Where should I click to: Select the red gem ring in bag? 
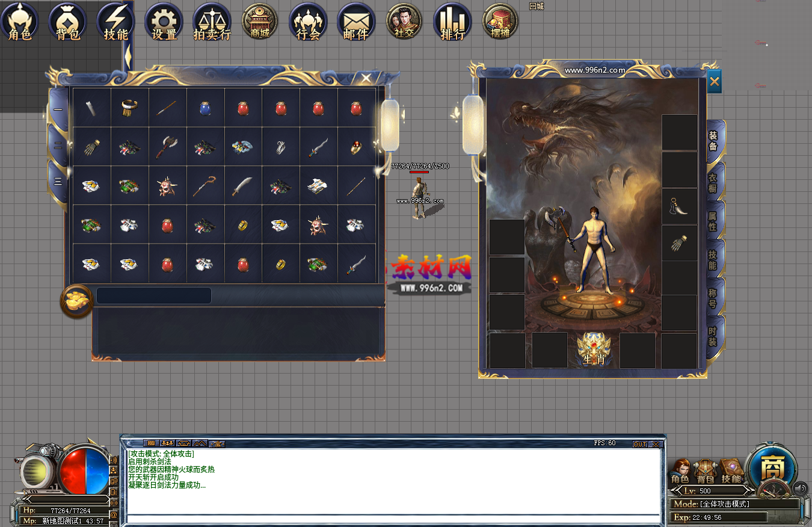357,146
